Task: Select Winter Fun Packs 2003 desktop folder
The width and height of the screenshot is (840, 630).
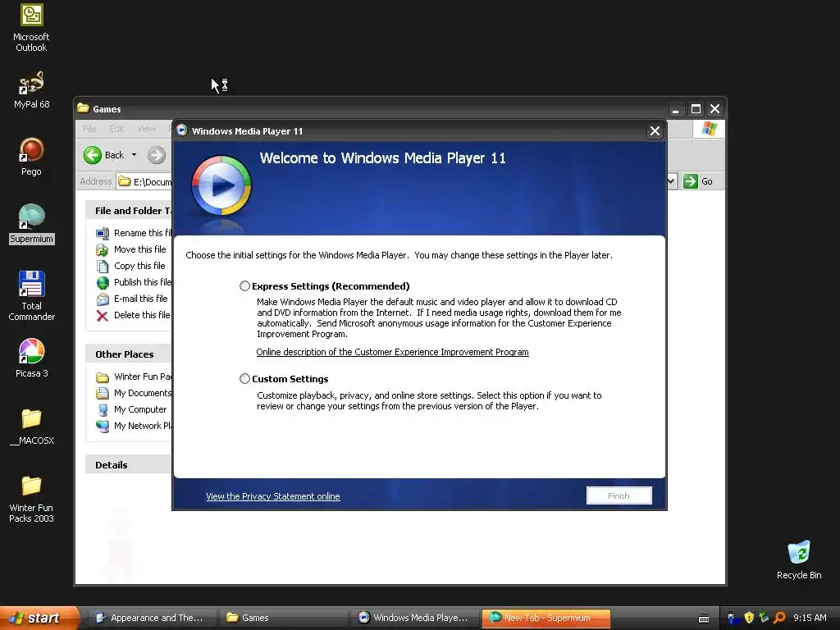Action: point(31,500)
